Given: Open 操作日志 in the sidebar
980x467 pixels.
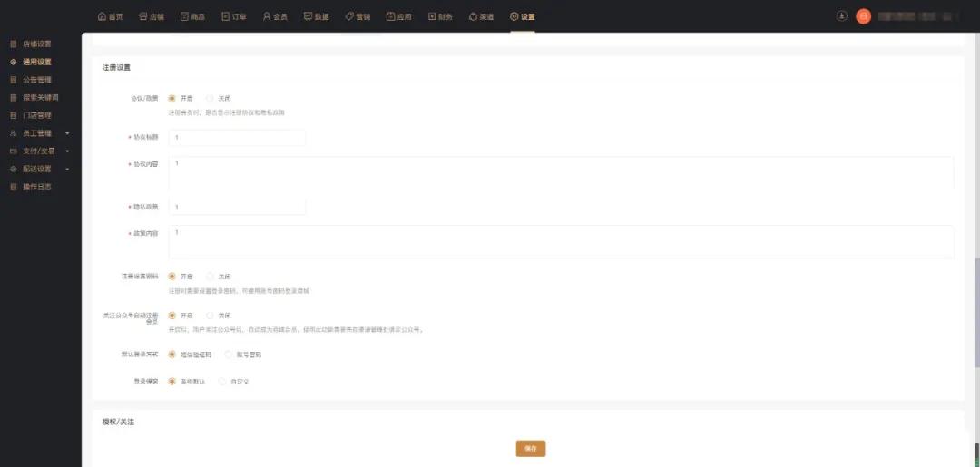Looking at the screenshot, I should pyautogui.click(x=37, y=187).
